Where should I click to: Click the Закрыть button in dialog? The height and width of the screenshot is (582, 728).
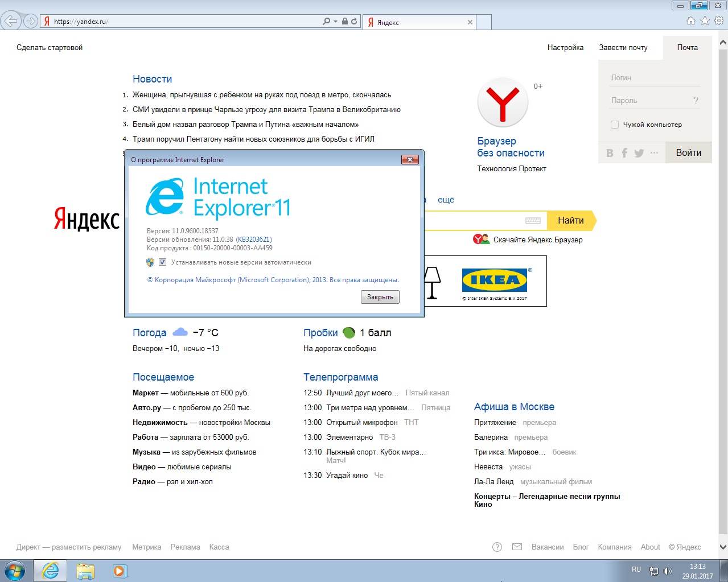380,297
